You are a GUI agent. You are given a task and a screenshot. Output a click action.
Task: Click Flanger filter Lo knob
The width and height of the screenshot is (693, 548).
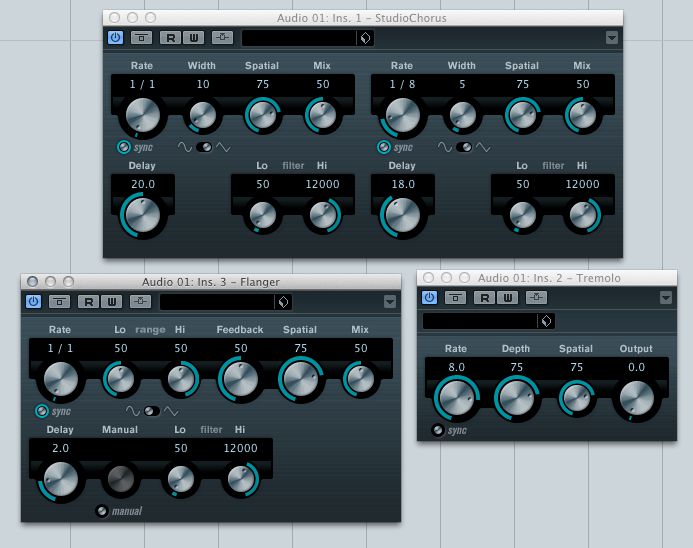[x=180, y=479]
